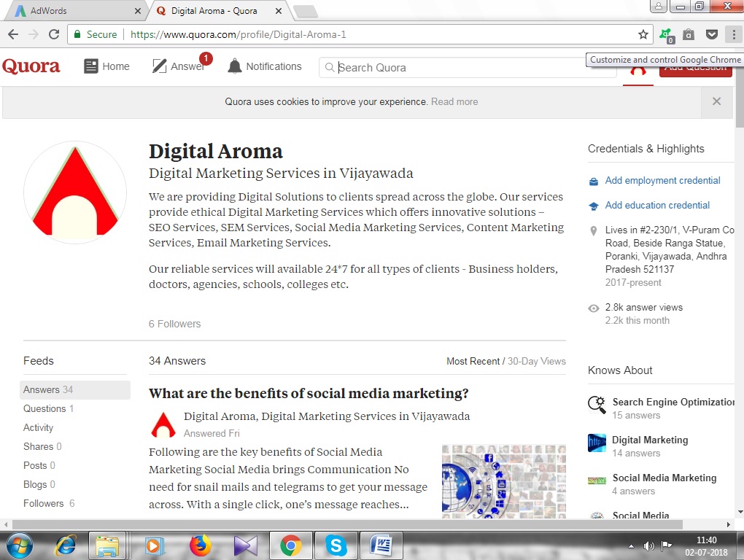
Task: Open Social Media Marketing topic
Action: click(x=664, y=478)
